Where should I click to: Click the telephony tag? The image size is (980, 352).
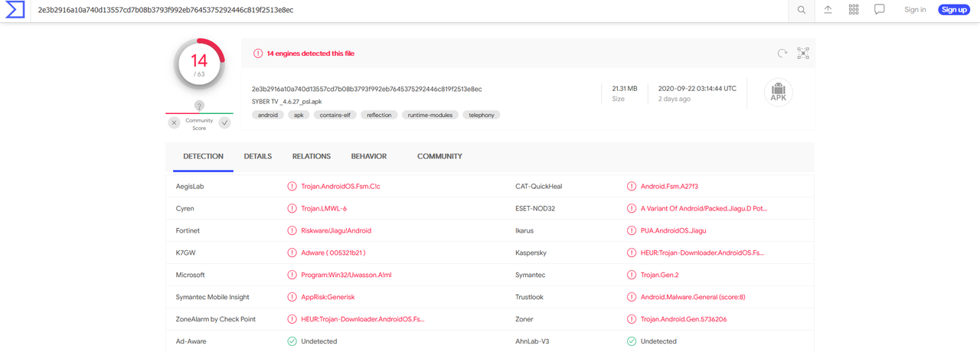482,115
